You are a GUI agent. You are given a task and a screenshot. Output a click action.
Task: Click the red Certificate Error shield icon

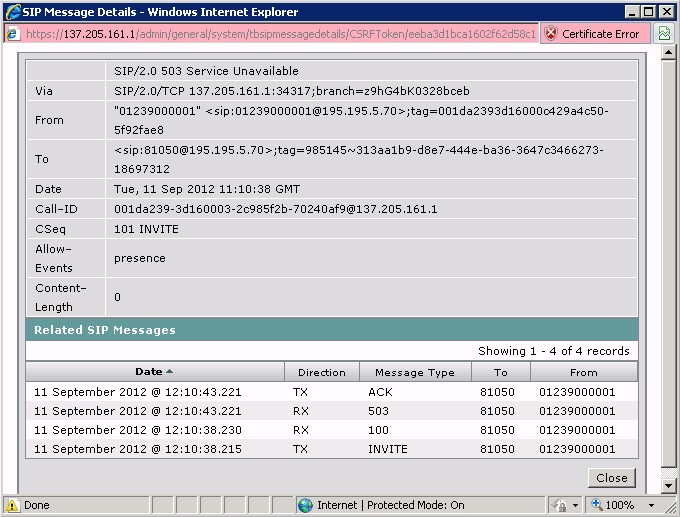pyautogui.click(x=551, y=33)
